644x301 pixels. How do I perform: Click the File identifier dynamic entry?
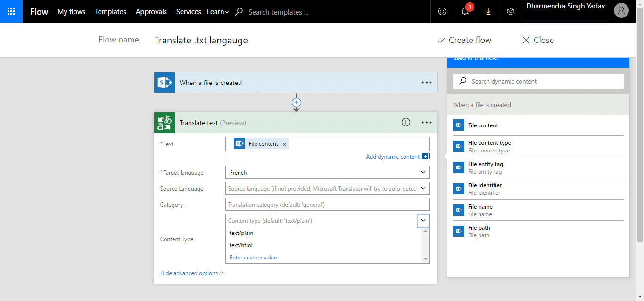[538, 189]
